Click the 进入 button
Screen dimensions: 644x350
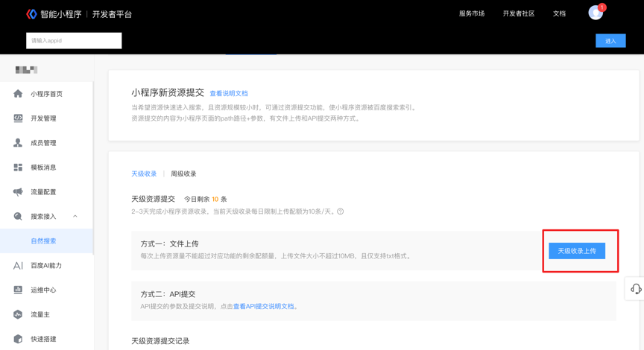click(x=610, y=41)
